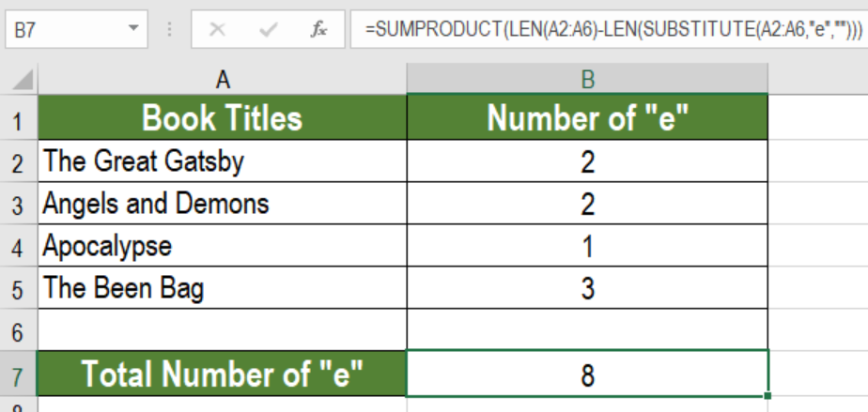Open the Name Box dropdown arrow

pyautogui.click(x=132, y=27)
